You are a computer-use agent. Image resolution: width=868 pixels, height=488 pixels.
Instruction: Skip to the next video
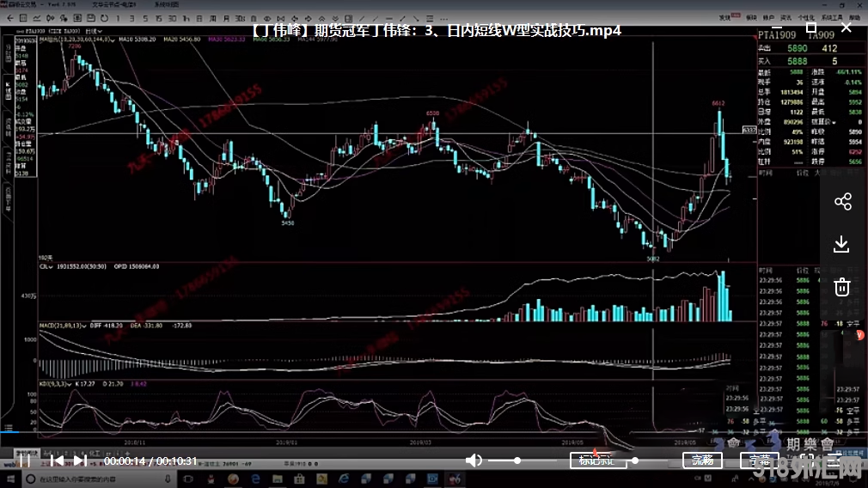(79, 461)
